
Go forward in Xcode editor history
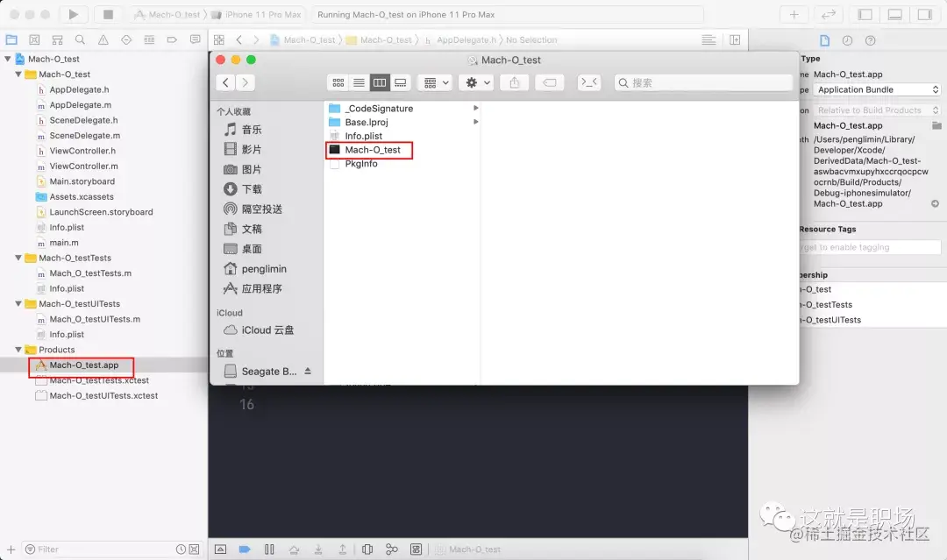[x=256, y=39]
